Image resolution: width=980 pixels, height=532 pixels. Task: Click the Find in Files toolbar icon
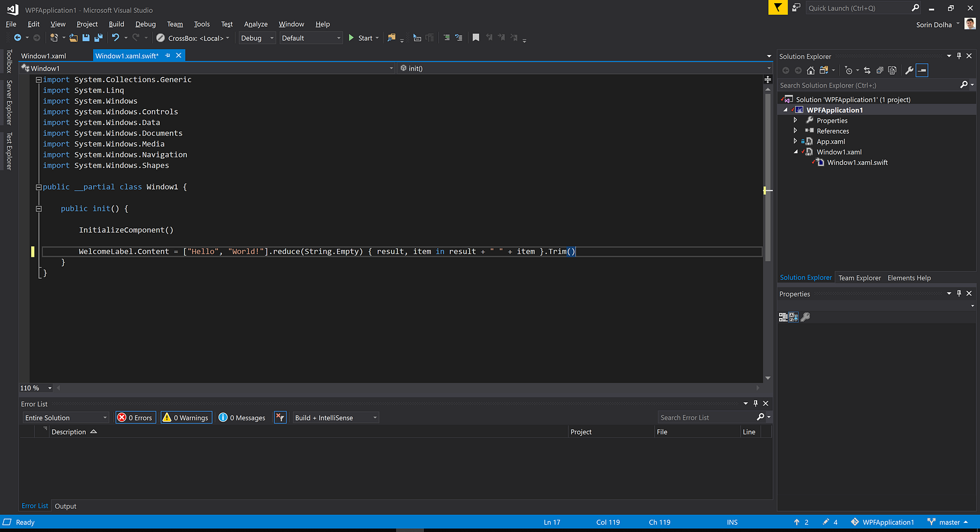click(391, 38)
